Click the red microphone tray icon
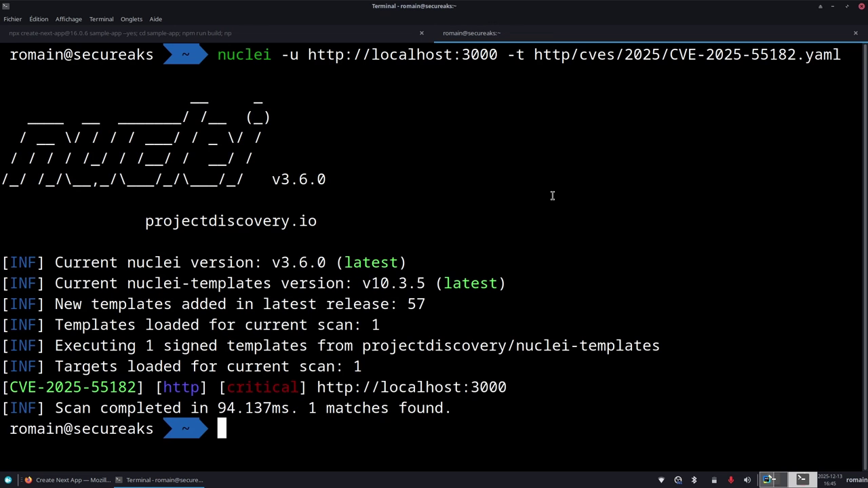This screenshot has width=868, height=488. [730, 480]
